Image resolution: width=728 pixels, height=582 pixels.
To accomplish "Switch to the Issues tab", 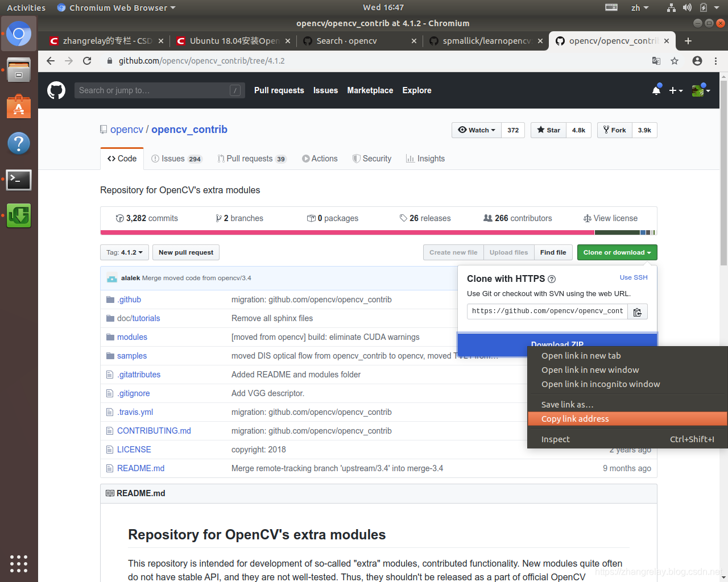I will click(177, 159).
